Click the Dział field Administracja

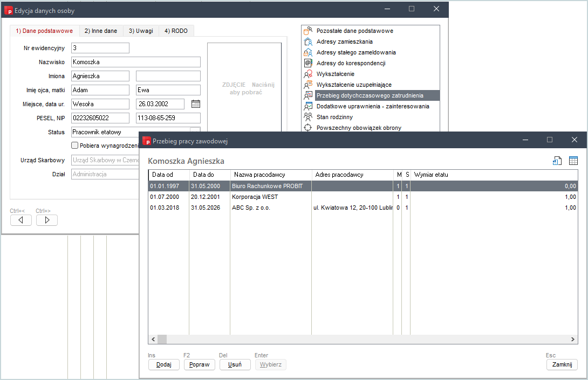click(105, 174)
